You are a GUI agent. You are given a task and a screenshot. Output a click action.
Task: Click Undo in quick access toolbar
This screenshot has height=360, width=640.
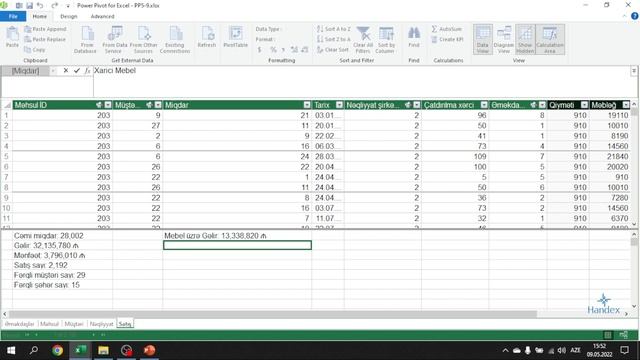point(40,6)
